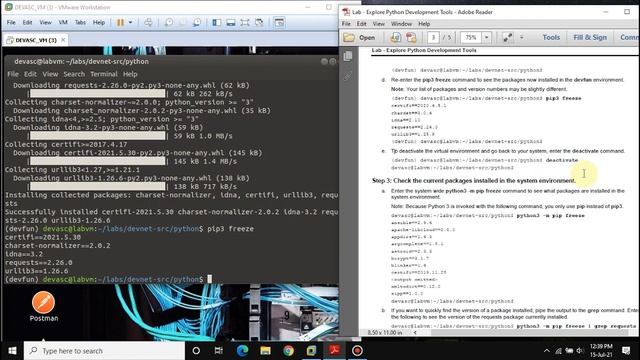The height and width of the screenshot is (360, 640).
Task: Open the notification center icon
Action: (626, 351)
